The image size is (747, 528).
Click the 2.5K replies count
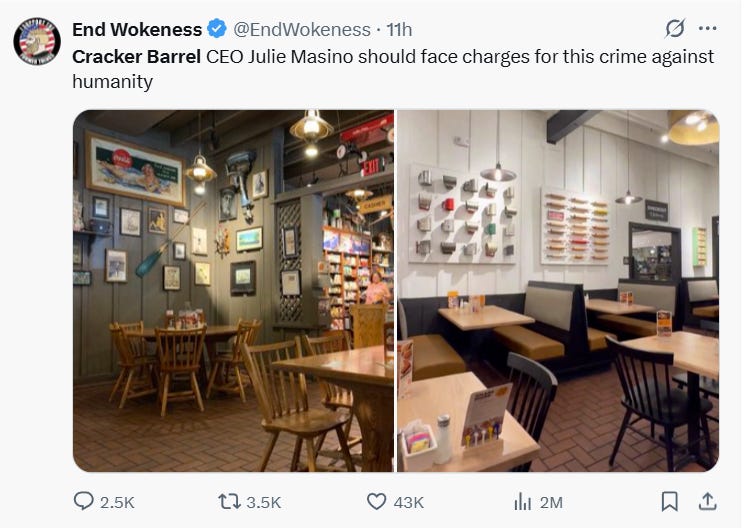[117, 502]
